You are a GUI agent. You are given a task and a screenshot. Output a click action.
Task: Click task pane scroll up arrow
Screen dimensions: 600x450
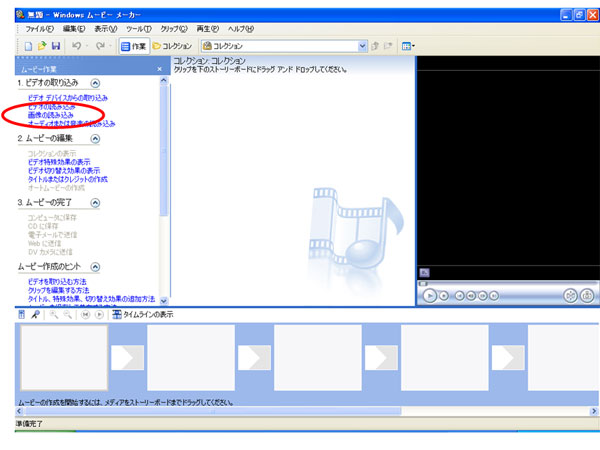(x=164, y=80)
